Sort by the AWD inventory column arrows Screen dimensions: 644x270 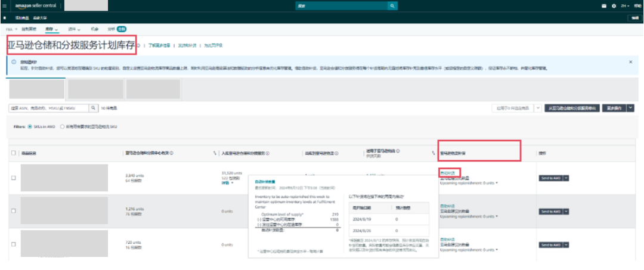215,153
